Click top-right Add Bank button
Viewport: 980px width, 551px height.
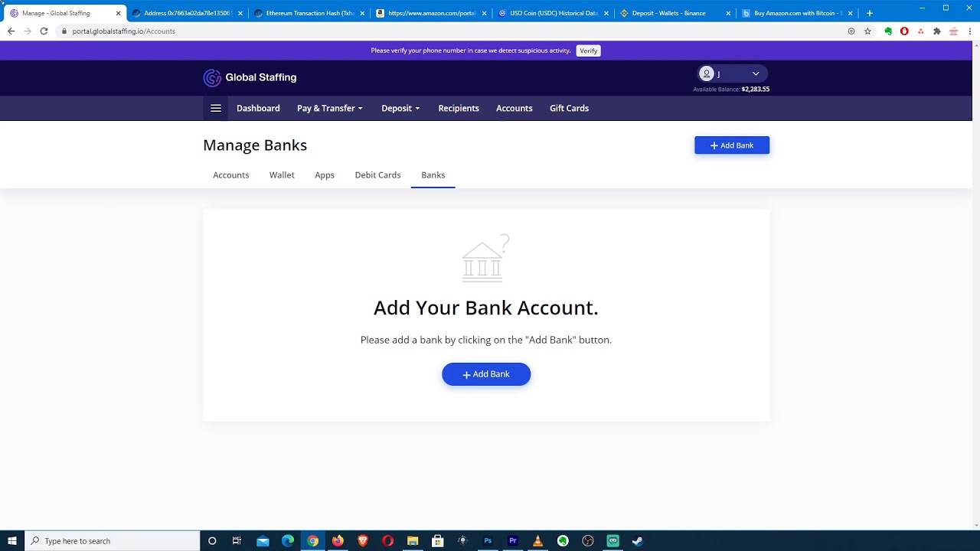click(732, 145)
